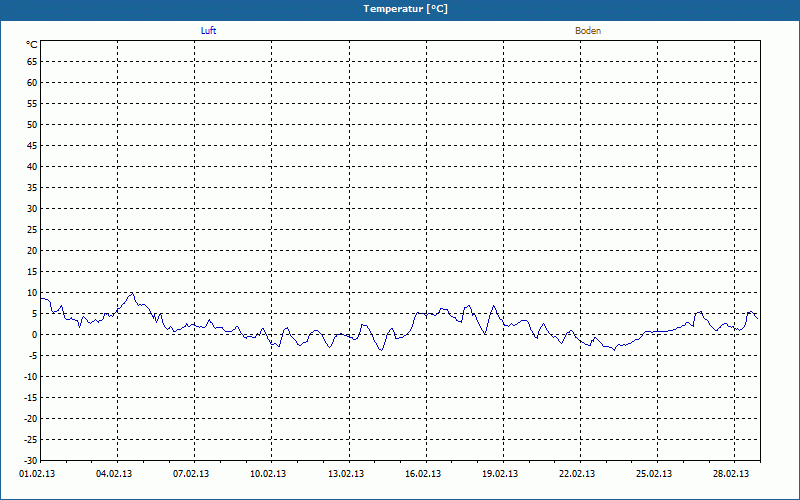Click the 28.02.13 date label
The image size is (800, 500).
[731, 474]
